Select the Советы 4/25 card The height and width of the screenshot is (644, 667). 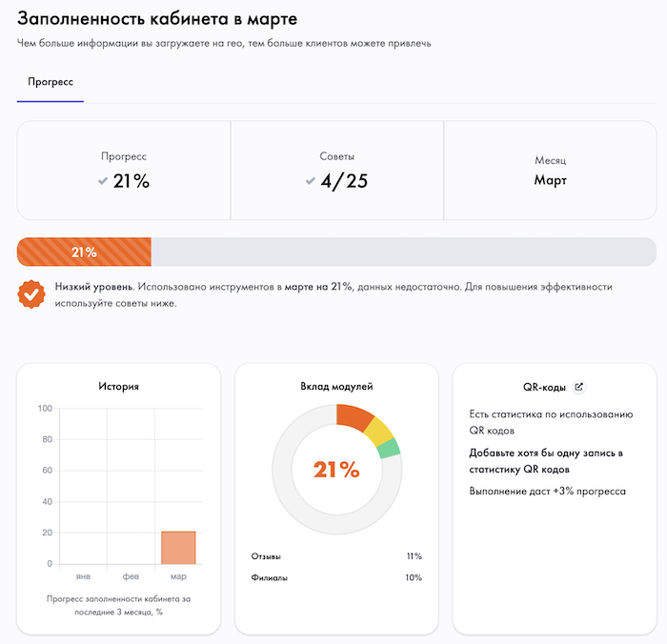point(337,170)
